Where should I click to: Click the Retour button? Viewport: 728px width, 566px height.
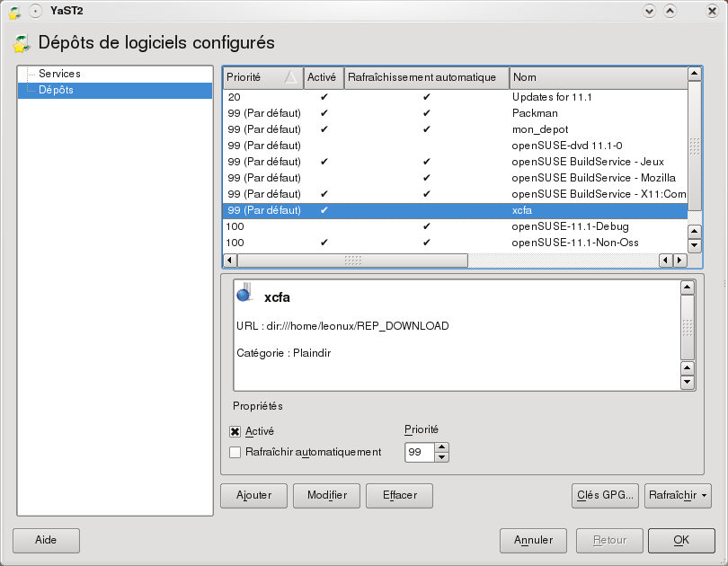pos(609,541)
